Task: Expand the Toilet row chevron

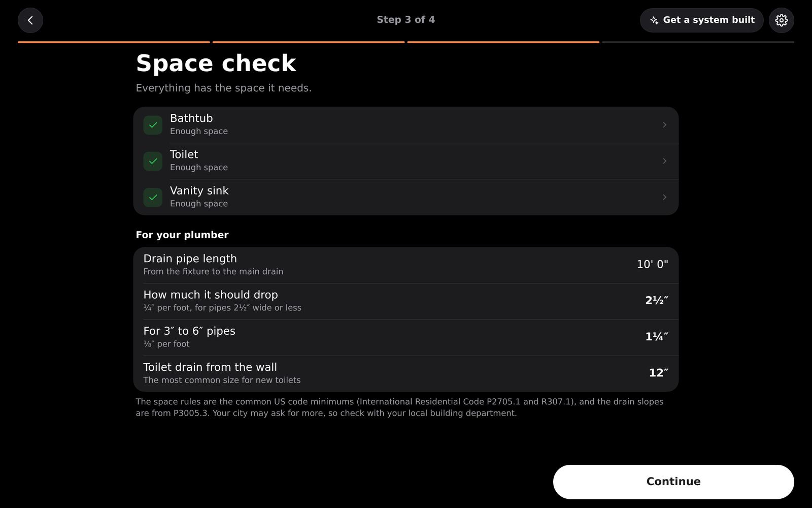Action: click(664, 161)
